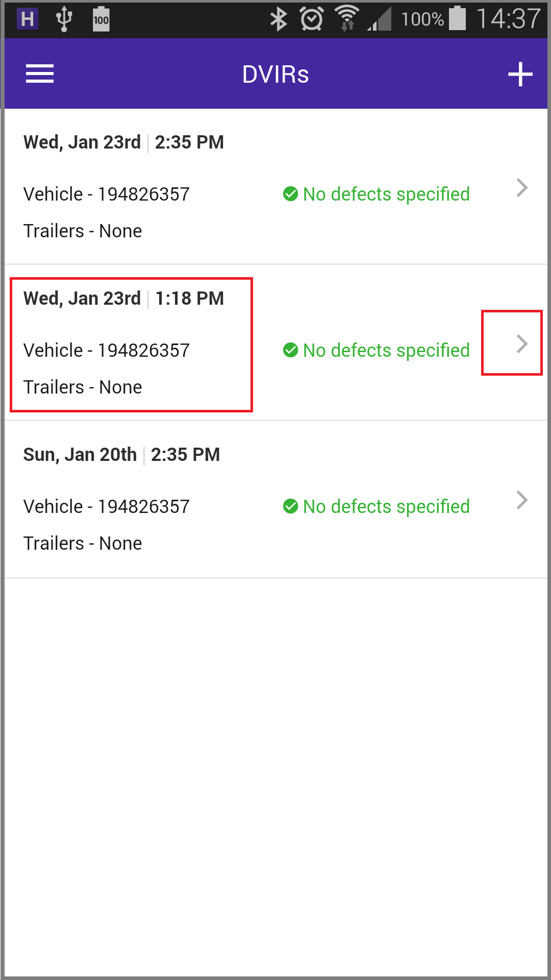Screen dimensions: 551x980
Task: Expand the Wed Jan 23rd 1:18 PM chevron
Action: click(522, 344)
